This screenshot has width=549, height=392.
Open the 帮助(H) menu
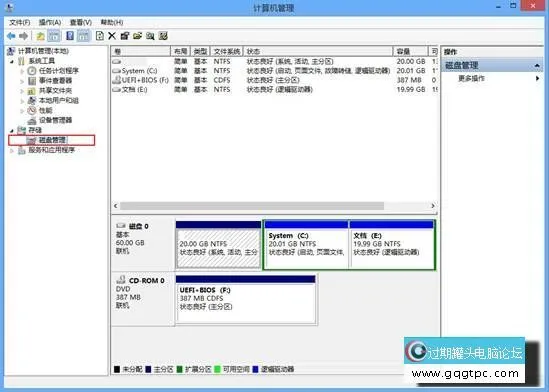[112, 22]
